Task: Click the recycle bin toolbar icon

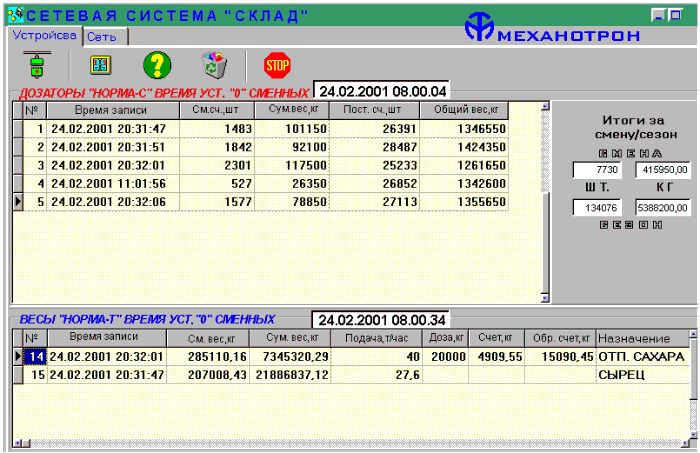Action: 214,65
